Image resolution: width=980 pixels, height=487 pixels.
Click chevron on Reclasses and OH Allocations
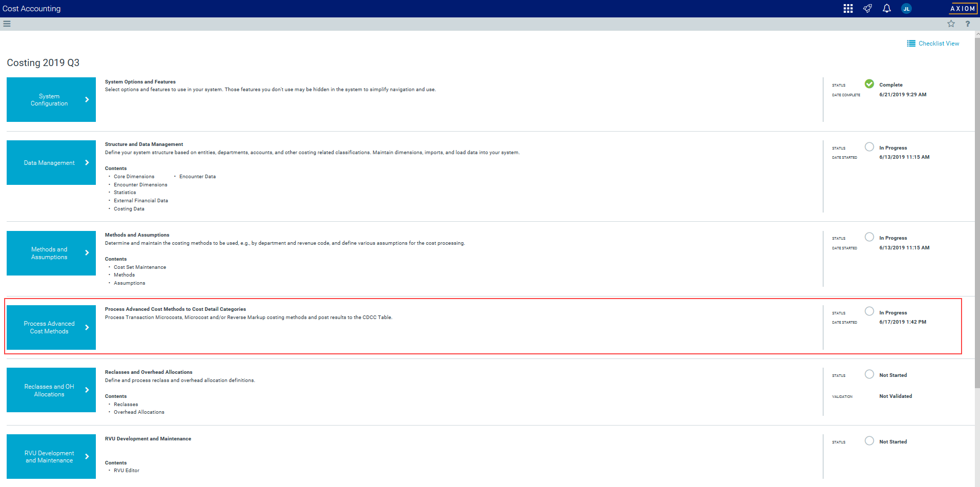87,390
